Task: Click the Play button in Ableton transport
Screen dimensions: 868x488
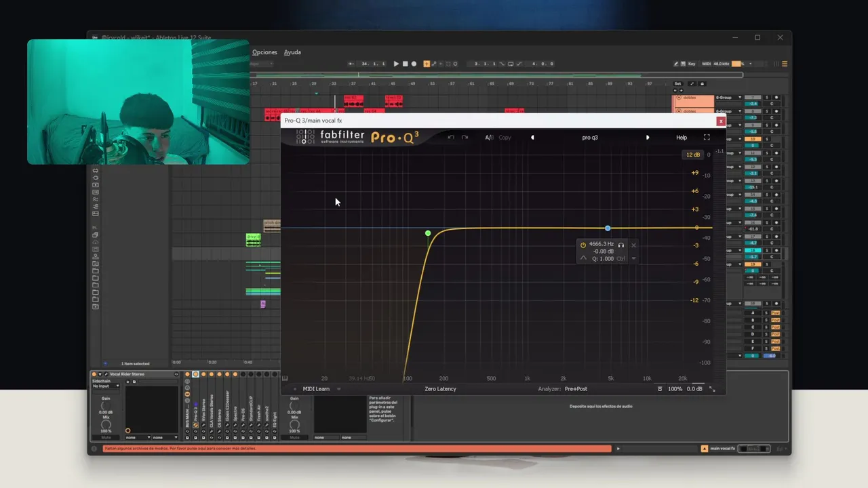Action: 396,64
